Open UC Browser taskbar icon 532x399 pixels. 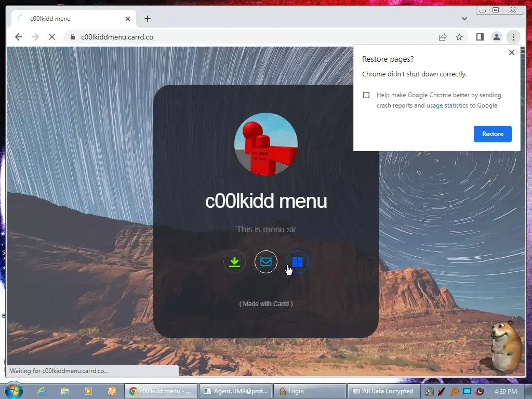pyautogui.click(x=112, y=391)
